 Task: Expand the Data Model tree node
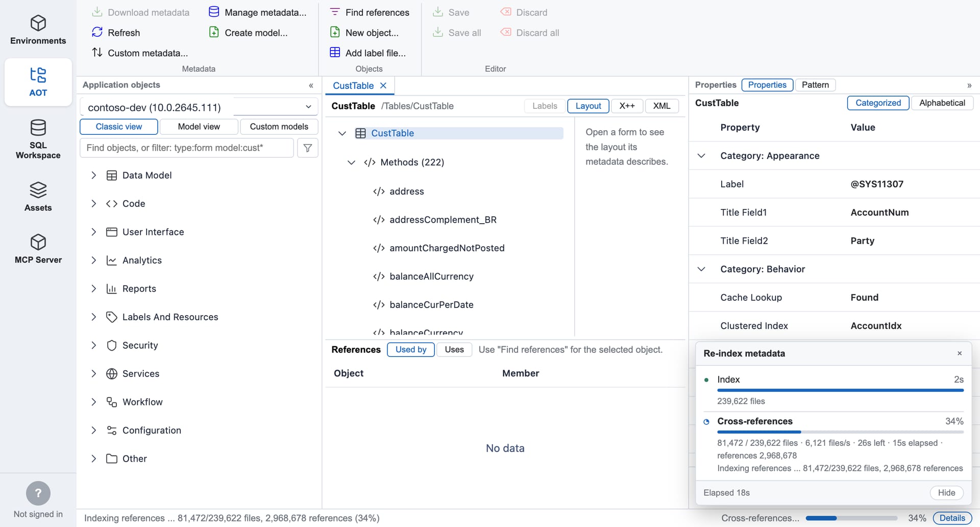[93, 175]
